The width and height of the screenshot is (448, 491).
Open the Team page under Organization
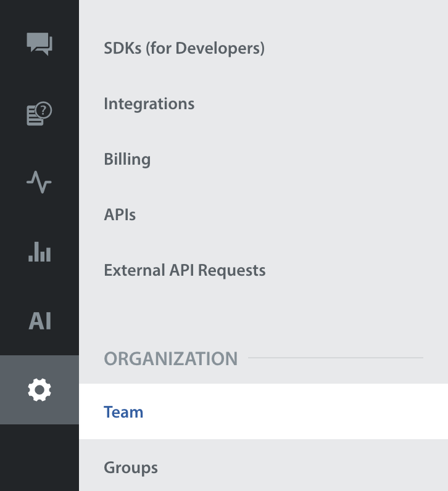[x=123, y=412]
